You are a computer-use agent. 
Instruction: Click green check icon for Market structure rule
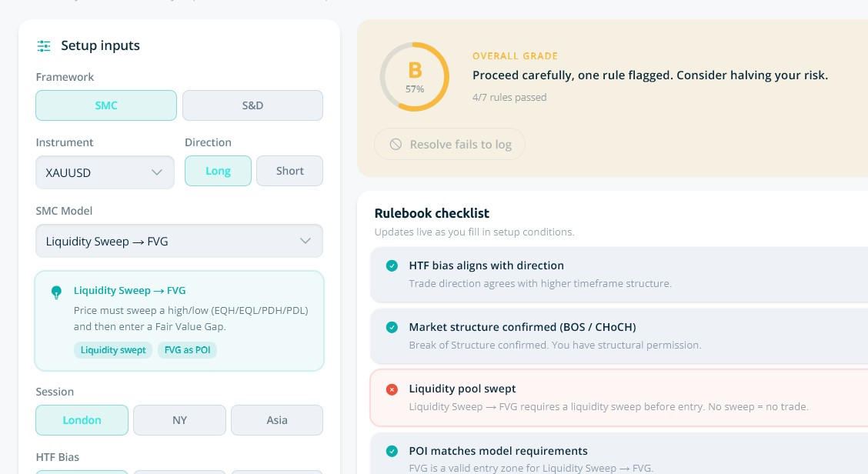click(x=392, y=327)
